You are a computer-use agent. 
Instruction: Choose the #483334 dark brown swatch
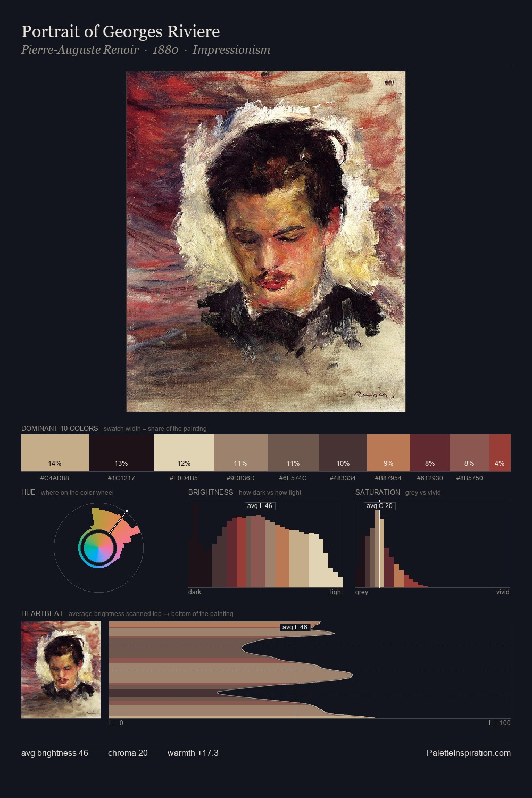coord(343,453)
